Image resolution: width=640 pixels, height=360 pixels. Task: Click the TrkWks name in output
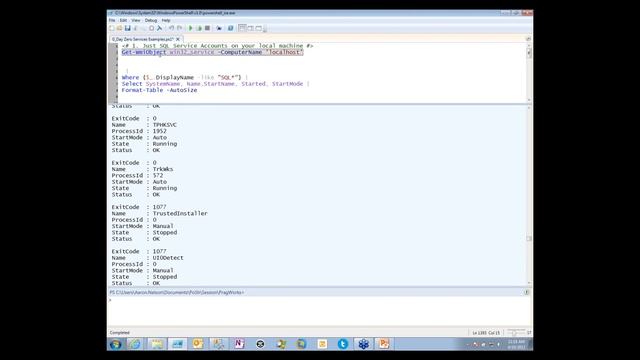click(x=163, y=169)
